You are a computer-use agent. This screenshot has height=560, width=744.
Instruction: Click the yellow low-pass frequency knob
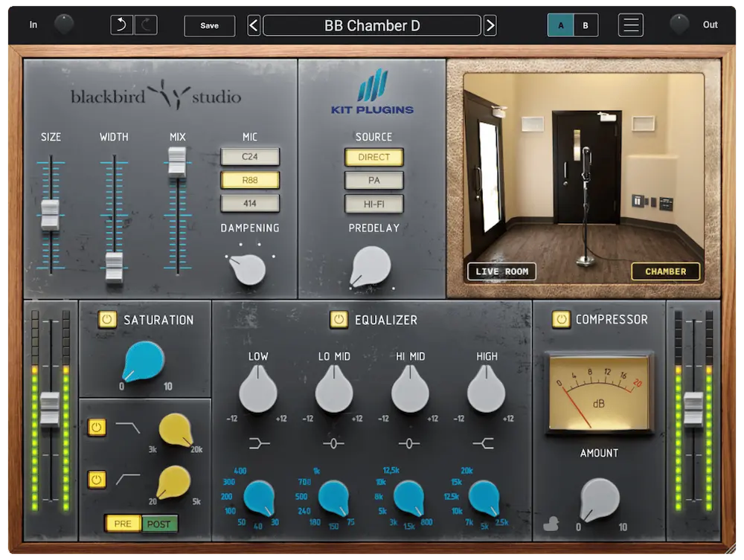click(176, 430)
